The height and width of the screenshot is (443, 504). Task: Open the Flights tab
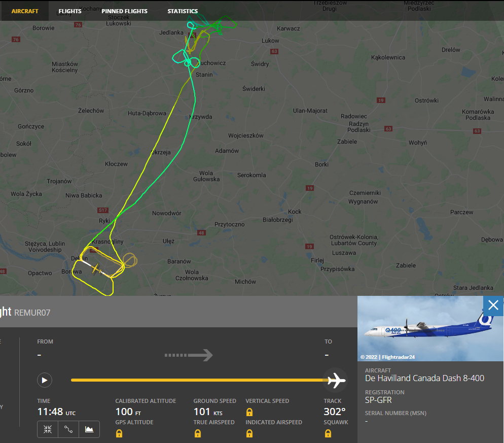click(70, 11)
